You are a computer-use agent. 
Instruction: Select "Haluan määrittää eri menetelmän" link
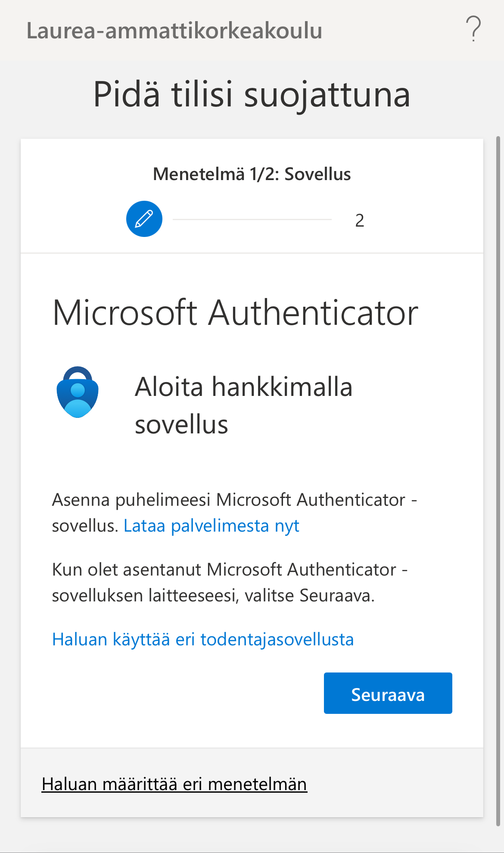[174, 784]
